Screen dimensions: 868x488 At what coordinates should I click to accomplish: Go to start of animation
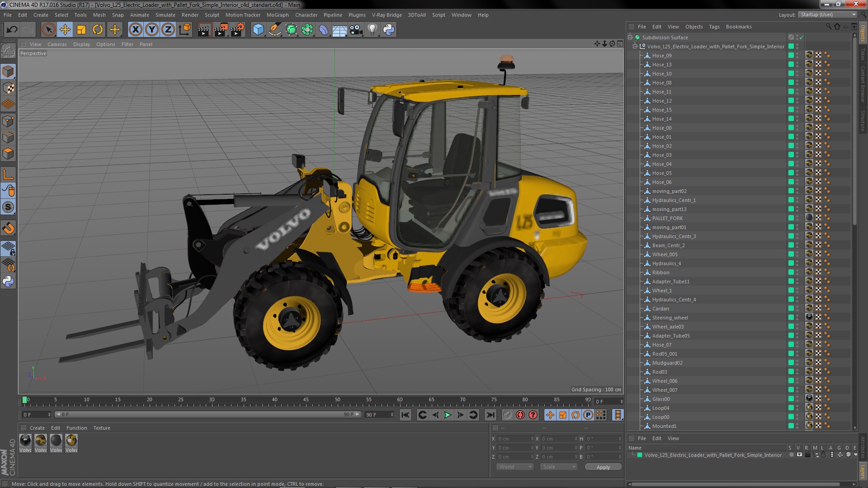[x=406, y=415]
